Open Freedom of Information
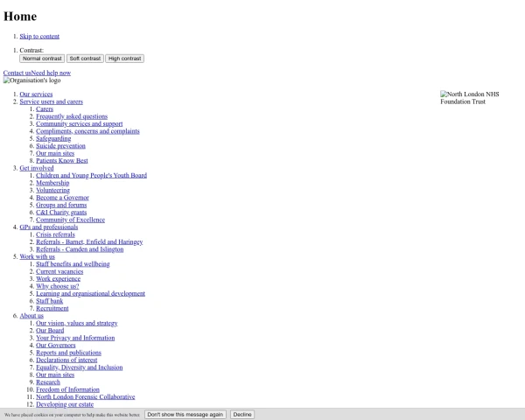Viewport: 525px width, 420px height. pyautogui.click(x=67, y=389)
